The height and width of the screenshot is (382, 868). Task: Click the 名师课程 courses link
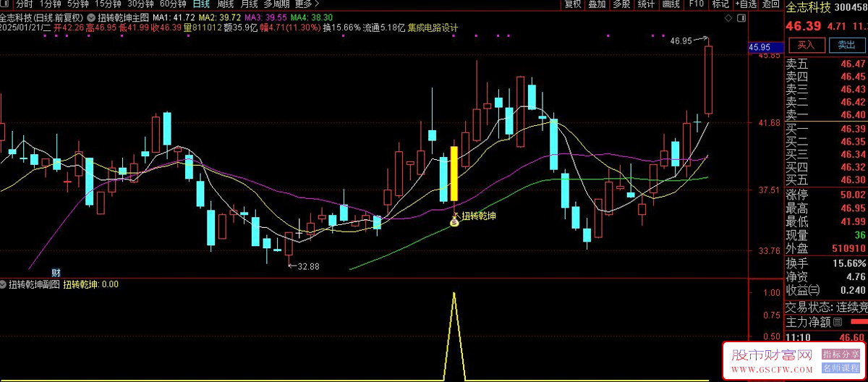841,369
